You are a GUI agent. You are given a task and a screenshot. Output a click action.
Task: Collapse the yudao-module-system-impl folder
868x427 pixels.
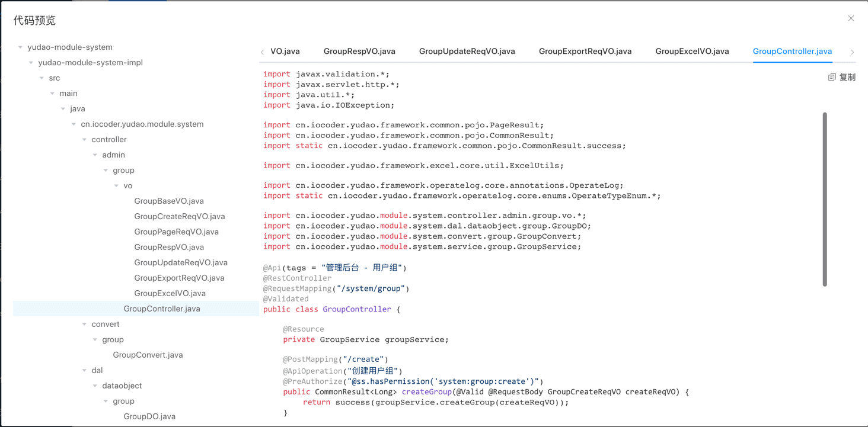(31, 63)
